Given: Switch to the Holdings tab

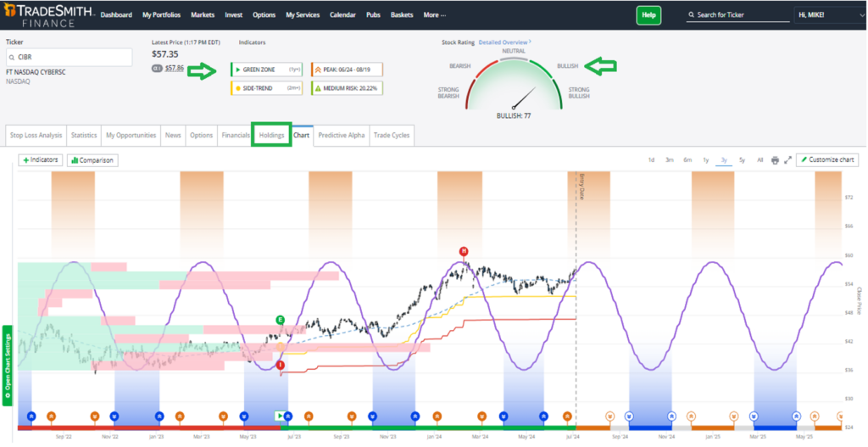Looking at the screenshot, I should point(272,135).
